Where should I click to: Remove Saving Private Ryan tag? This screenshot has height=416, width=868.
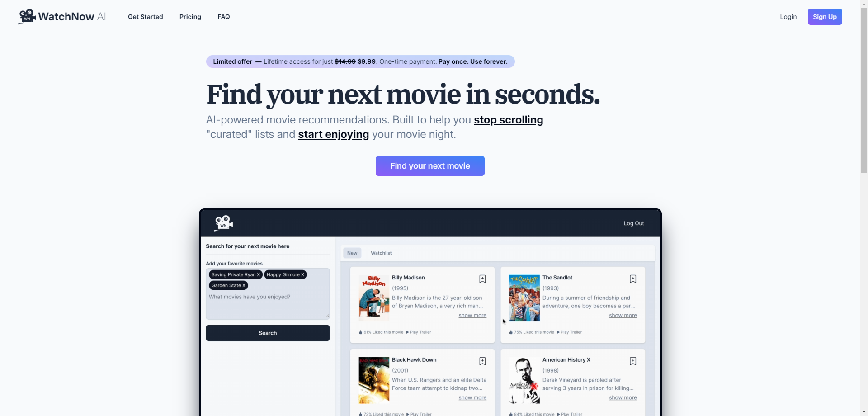pyautogui.click(x=259, y=275)
